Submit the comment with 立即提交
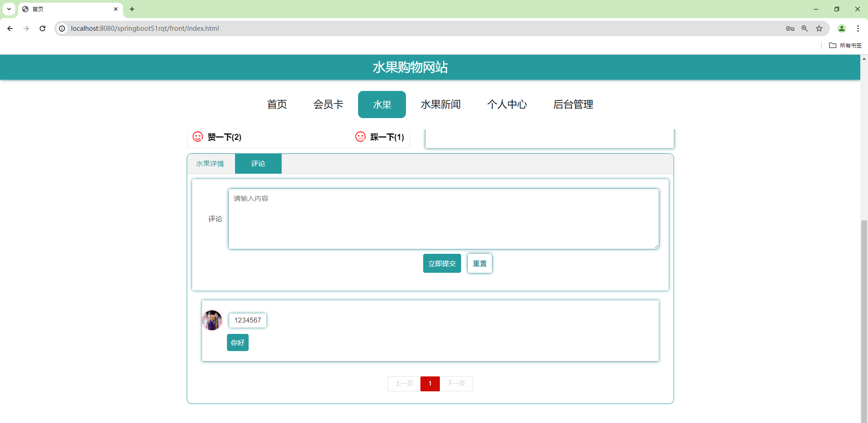Image resolution: width=868 pixels, height=423 pixels. coord(442,263)
